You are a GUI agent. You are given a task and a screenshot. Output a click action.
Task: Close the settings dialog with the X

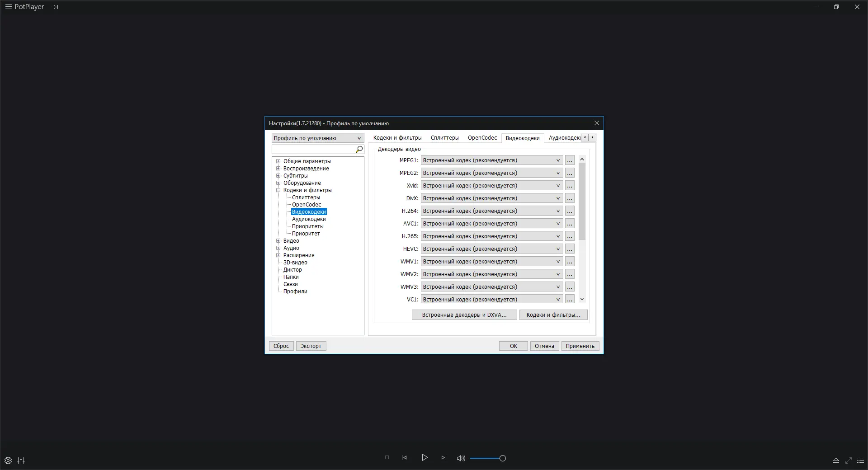[597, 123]
